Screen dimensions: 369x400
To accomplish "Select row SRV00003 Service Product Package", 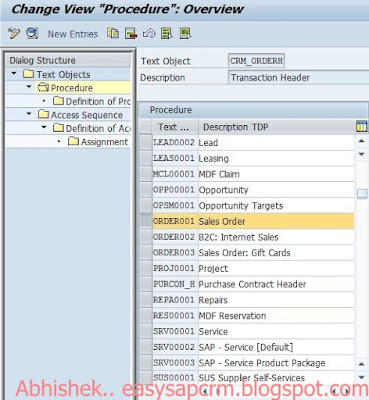I will 146,363.
